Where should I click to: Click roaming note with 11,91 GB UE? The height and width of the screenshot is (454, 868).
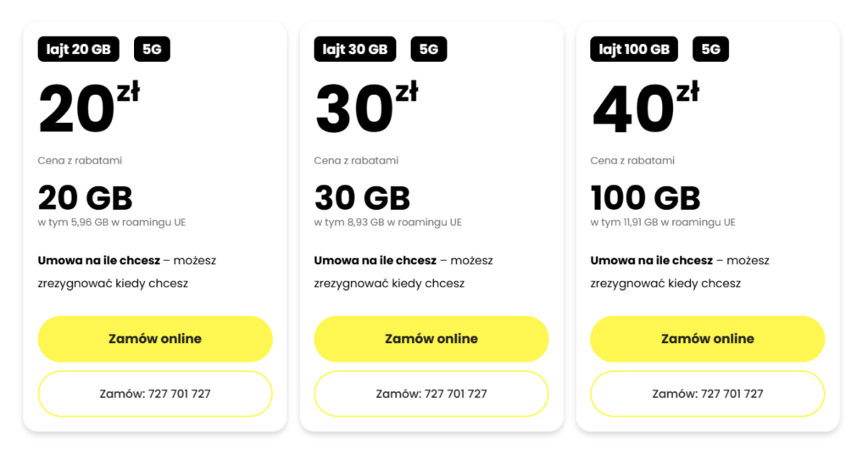click(663, 222)
